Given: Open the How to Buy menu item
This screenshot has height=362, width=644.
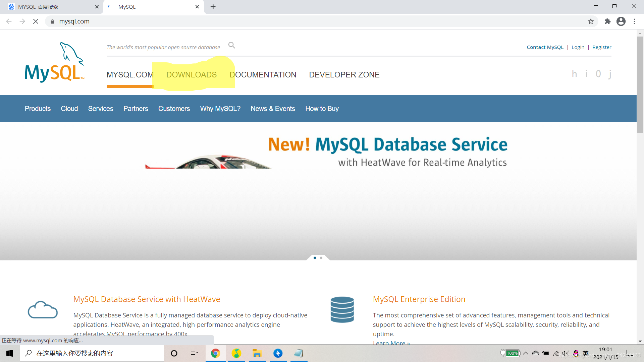Looking at the screenshot, I should point(322,109).
